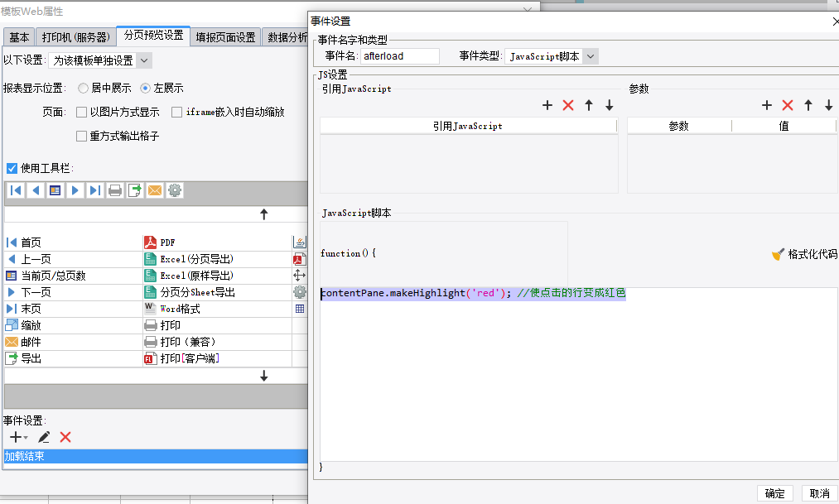Open 以下设置 template setting dropdown
Image resolution: width=839 pixels, height=504 pixels.
[x=144, y=60]
